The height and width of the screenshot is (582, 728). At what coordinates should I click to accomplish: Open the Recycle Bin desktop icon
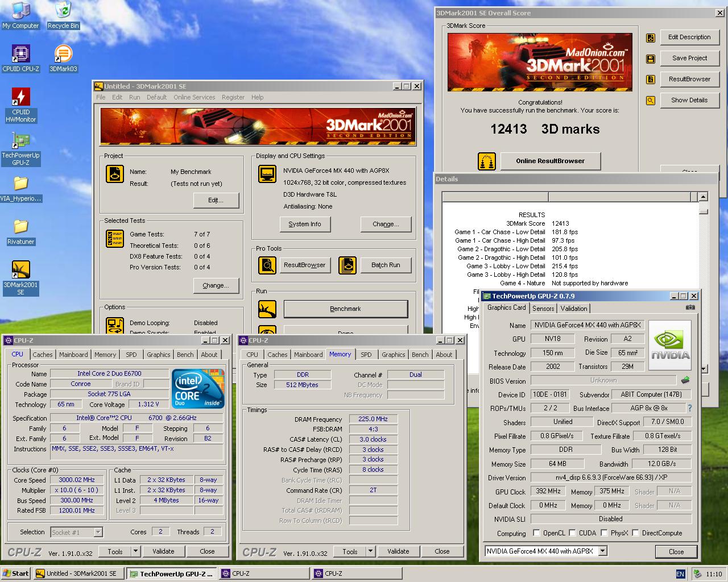point(63,15)
